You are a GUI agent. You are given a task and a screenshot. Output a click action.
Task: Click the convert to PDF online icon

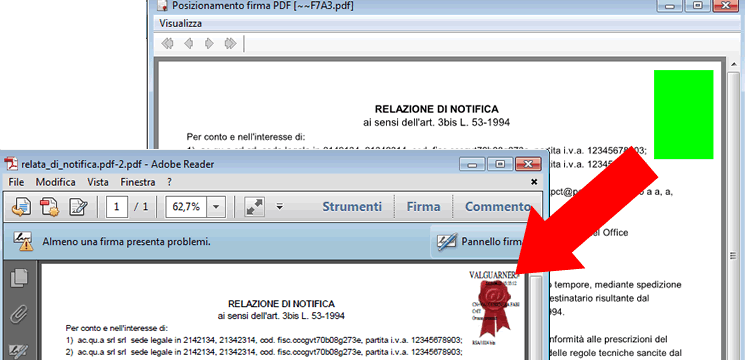21,207
